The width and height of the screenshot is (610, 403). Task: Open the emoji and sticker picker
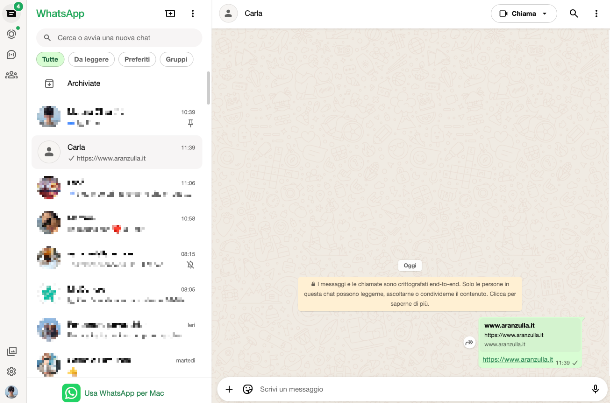pyautogui.click(x=248, y=389)
